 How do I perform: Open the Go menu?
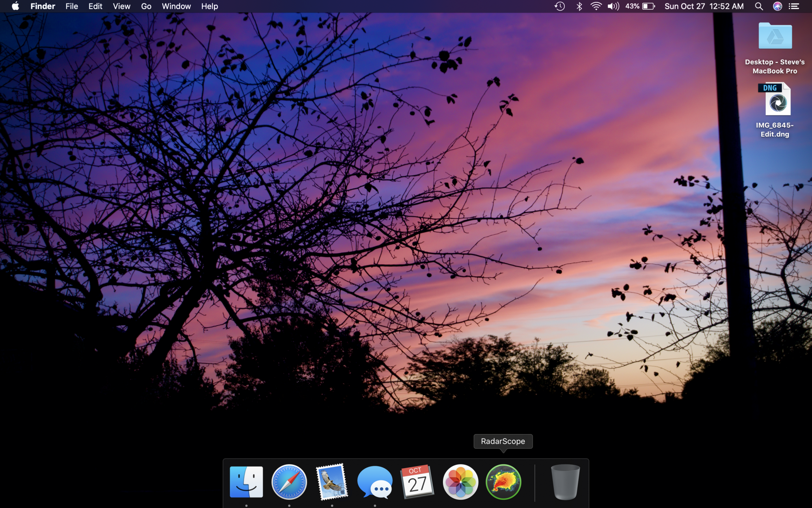pos(146,6)
